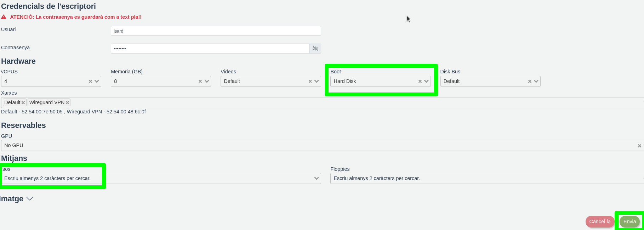The height and width of the screenshot is (230, 644).
Task: Click the Contrasenya password field
Action: pyautogui.click(x=210, y=49)
